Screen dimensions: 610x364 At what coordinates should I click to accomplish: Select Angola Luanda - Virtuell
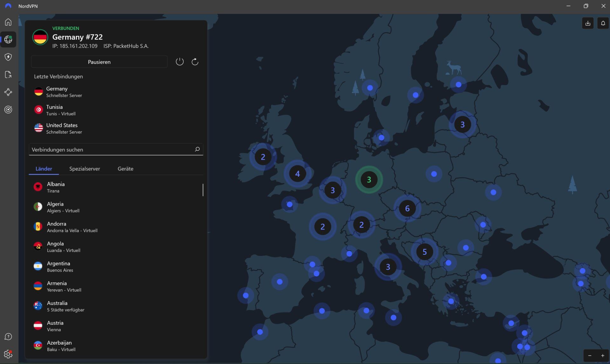coord(116,247)
